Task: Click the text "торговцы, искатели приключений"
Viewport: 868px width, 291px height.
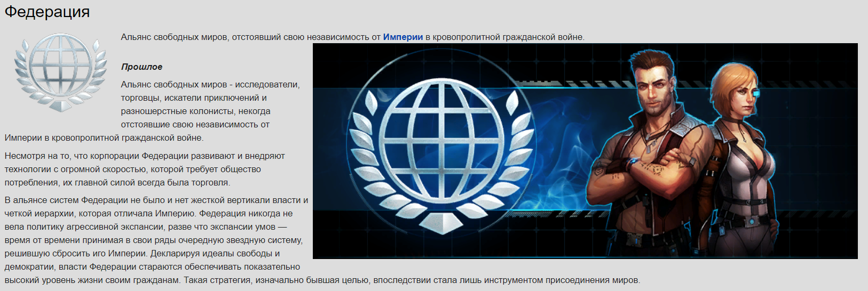Action: [193, 98]
